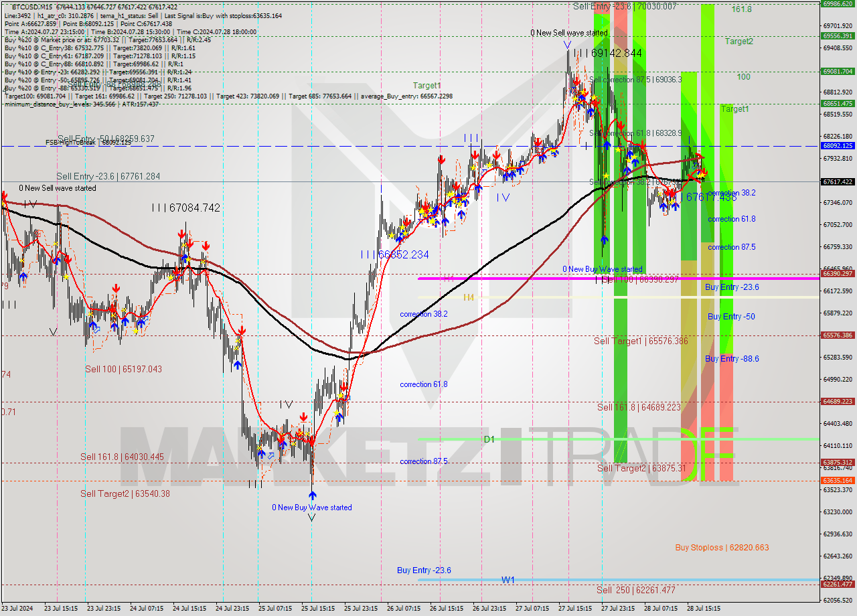Click the 63875.312 price axis tag

(x=838, y=462)
